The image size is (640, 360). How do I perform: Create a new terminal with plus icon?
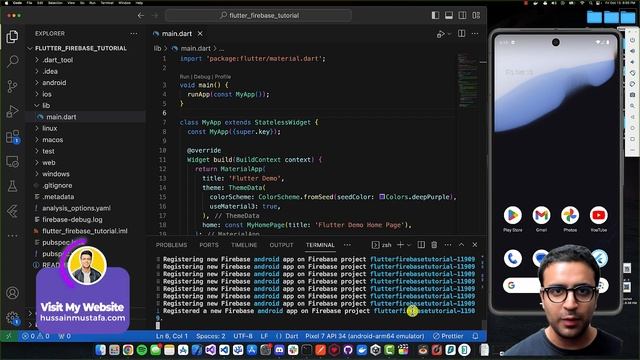click(x=400, y=245)
